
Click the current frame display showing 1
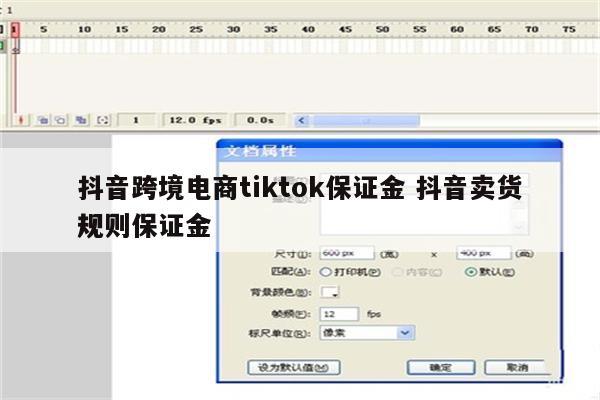(136, 120)
